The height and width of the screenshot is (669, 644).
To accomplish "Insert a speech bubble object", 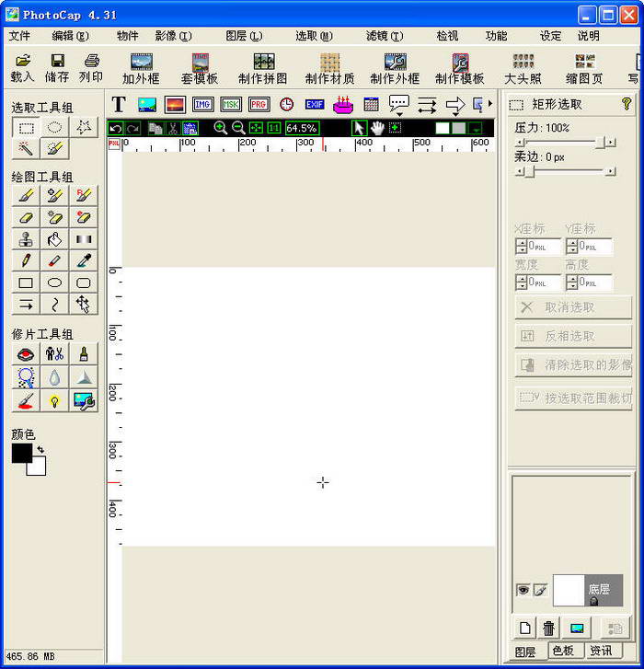I will click(x=398, y=105).
